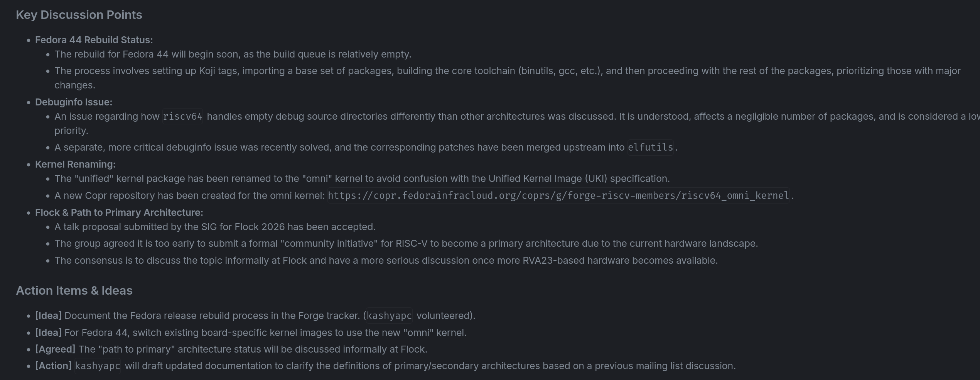Click the "Key Discussion Points" heading

click(79, 15)
